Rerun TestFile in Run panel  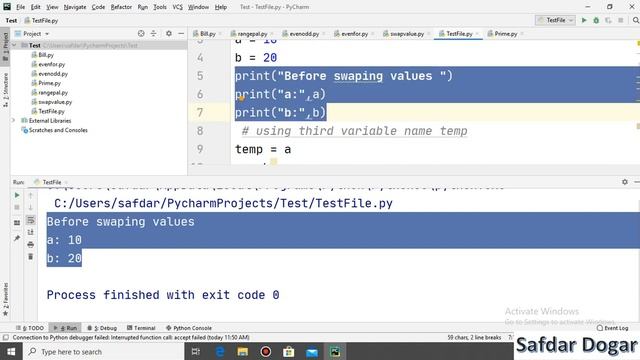pos(17,196)
